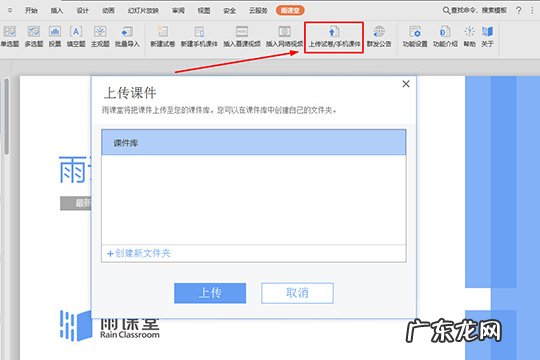The image size is (540, 360).
Task: Open 批量导入 batch import
Action: point(127,37)
